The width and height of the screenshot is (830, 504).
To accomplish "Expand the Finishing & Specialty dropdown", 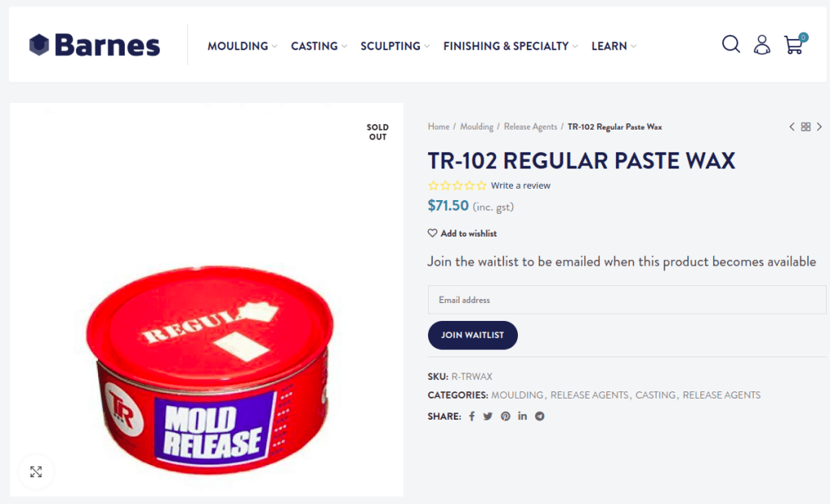I will pyautogui.click(x=511, y=46).
